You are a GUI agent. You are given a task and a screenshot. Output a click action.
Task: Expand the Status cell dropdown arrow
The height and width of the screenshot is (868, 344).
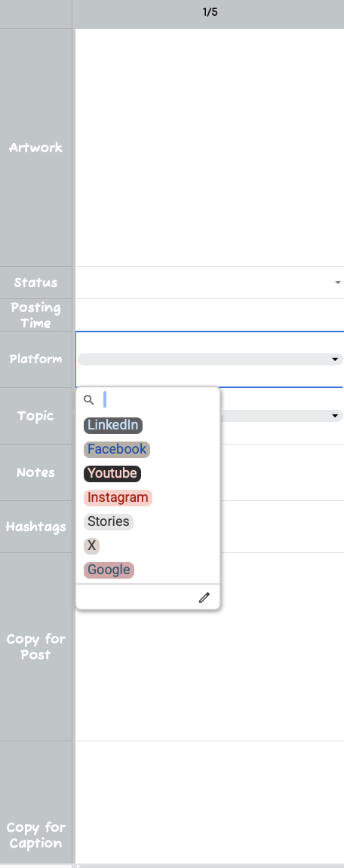pyautogui.click(x=337, y=283)
